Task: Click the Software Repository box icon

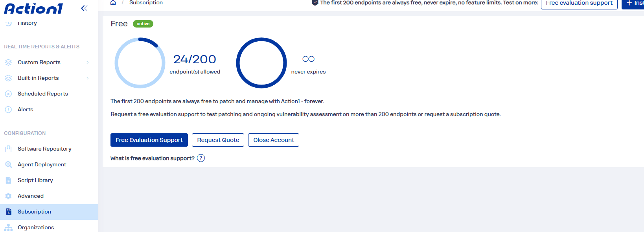Action: [x=8, y=149]
